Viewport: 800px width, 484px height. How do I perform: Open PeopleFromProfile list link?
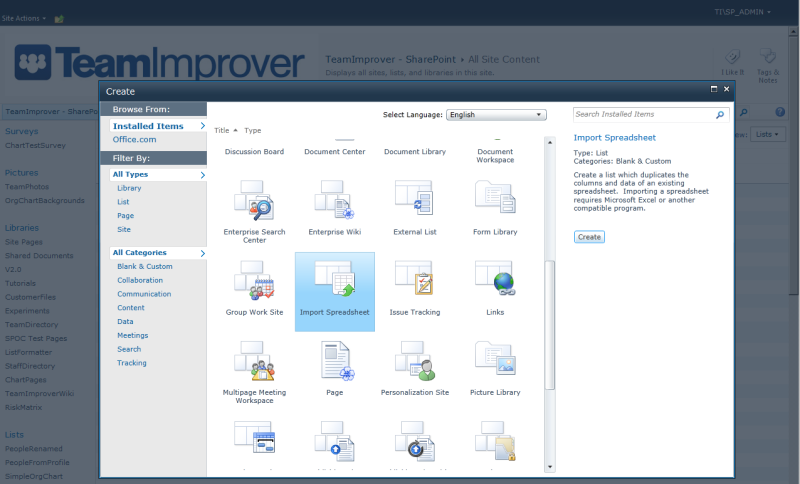click(x=37, y=462)
